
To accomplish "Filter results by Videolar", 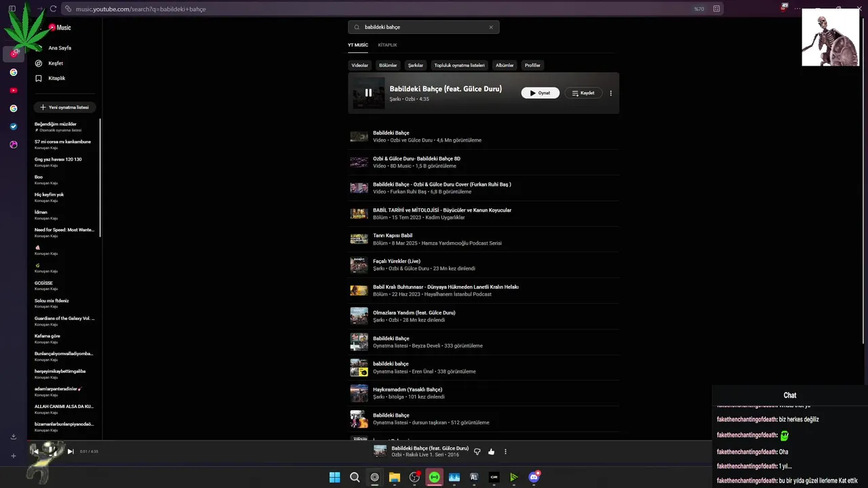I will (359, 65).
